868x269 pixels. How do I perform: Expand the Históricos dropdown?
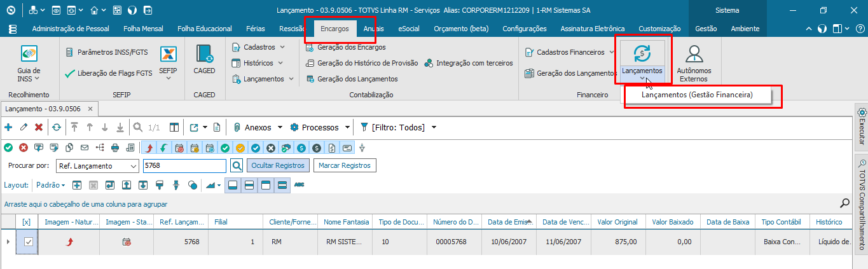pos(280,63)
